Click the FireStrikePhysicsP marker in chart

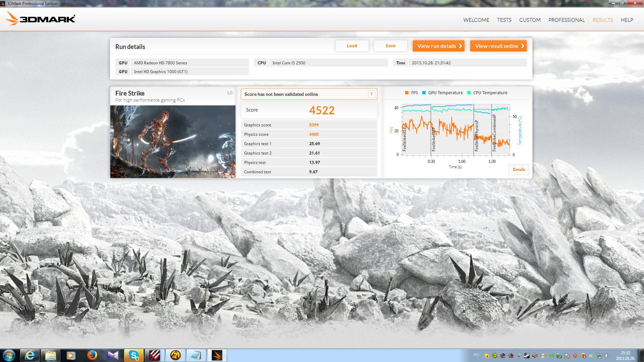(477, 135)
